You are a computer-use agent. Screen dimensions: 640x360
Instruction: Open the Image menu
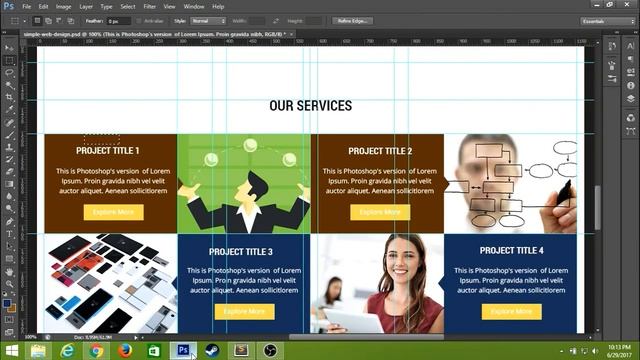click(63, 7)
